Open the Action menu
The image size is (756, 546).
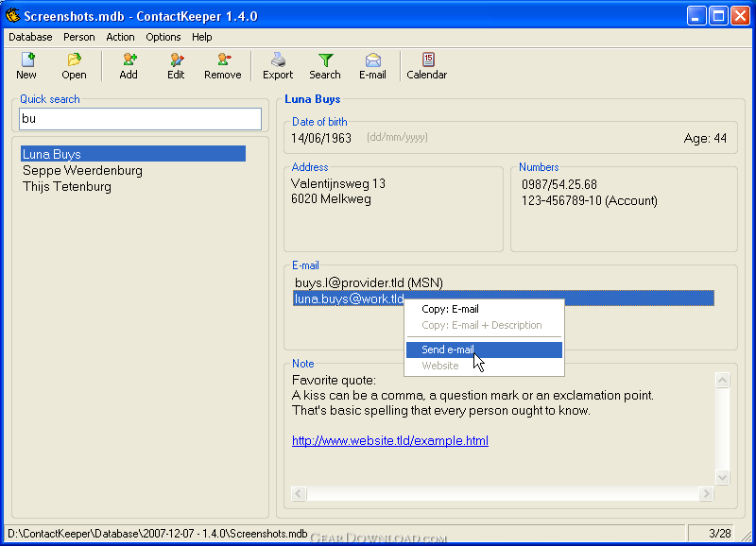coord(120,37)
